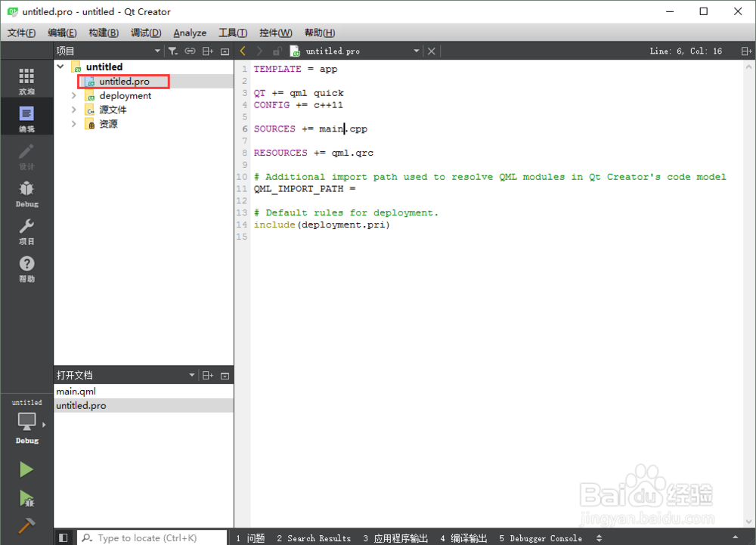756x545 pixels.
Task: Start debugging with the bug-arrow button
Action: point(26,498)
